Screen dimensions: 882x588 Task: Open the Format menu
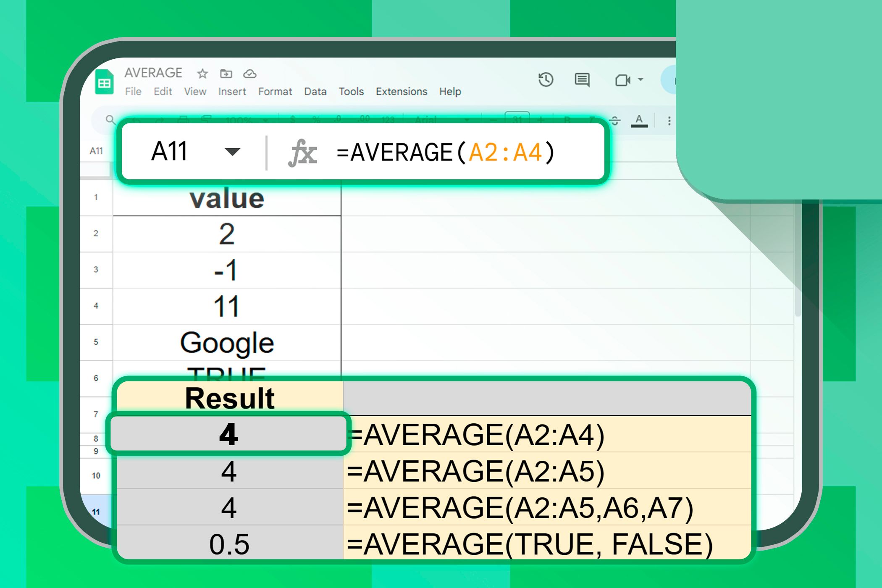pyautogui.click(x=275, y=92)
